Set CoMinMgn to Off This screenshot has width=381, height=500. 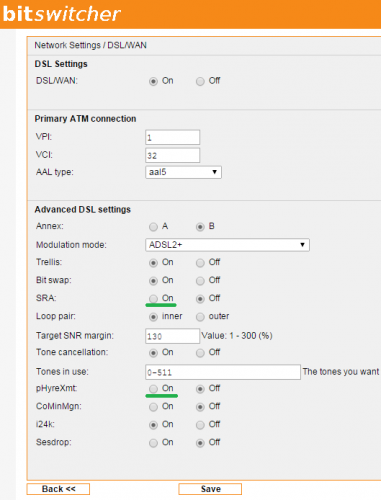200,407
